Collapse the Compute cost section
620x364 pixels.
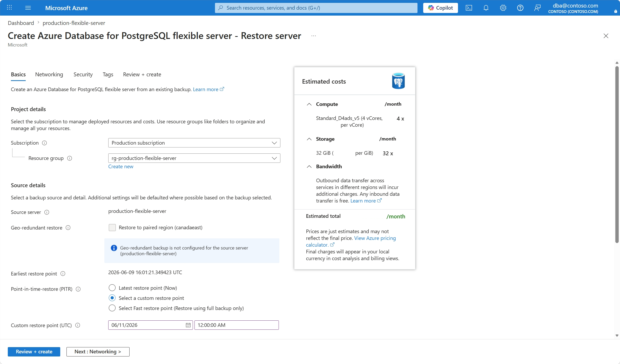click(x=309, y=104)
